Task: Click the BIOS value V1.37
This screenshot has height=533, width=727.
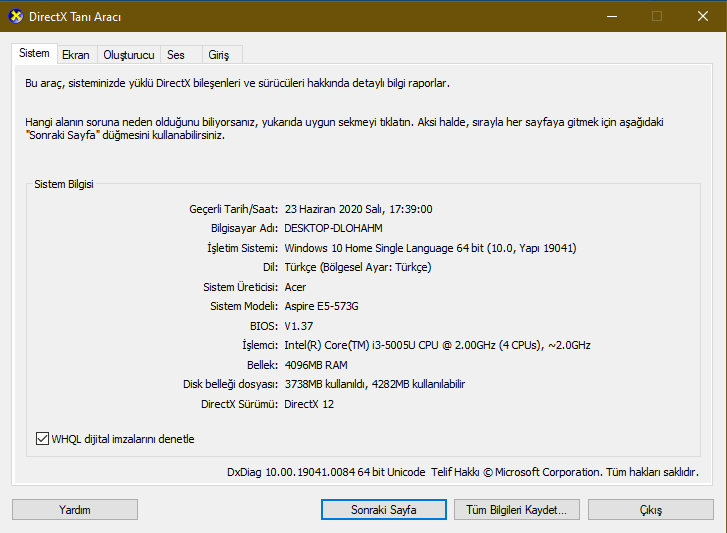Action: 299,326
